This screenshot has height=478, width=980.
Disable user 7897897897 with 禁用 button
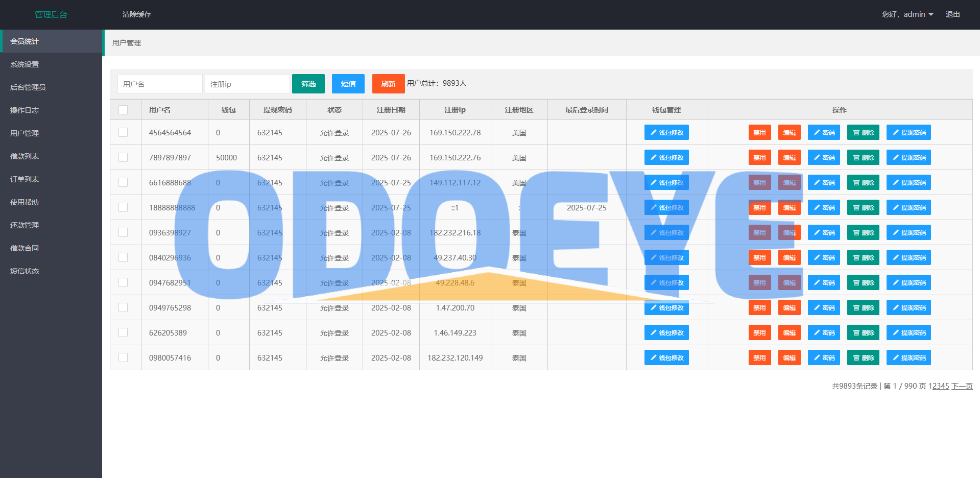pyautogui.click(x=759, y=157)
